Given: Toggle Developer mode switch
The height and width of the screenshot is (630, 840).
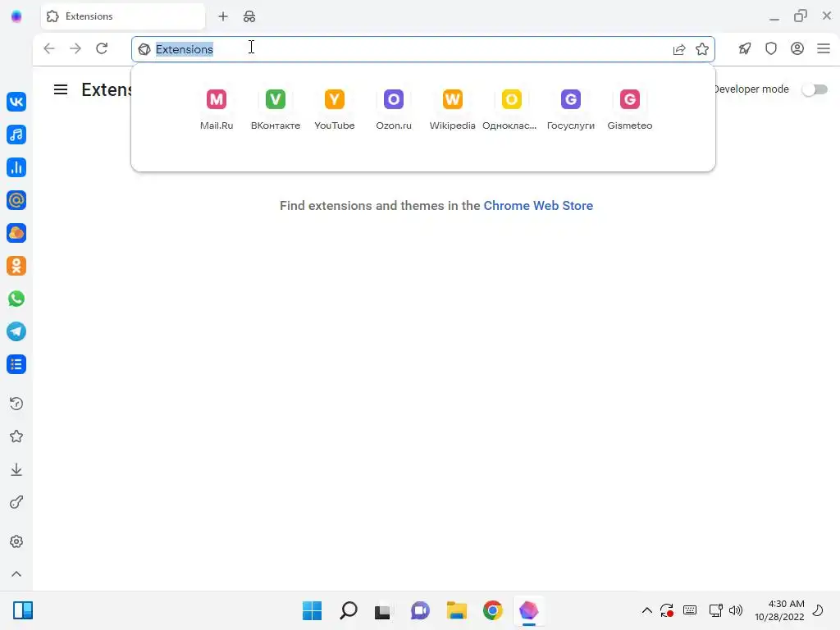Looking at the screenshot, I should click(x=815, y=89).
